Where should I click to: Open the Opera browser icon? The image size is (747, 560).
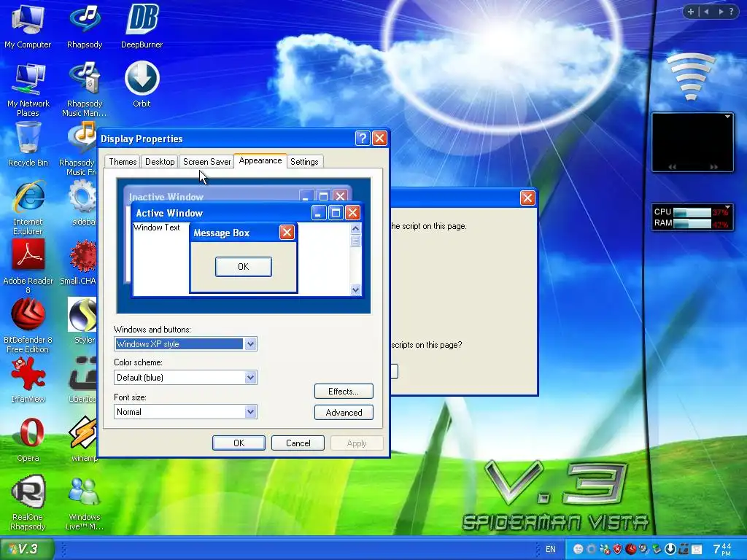28,439
